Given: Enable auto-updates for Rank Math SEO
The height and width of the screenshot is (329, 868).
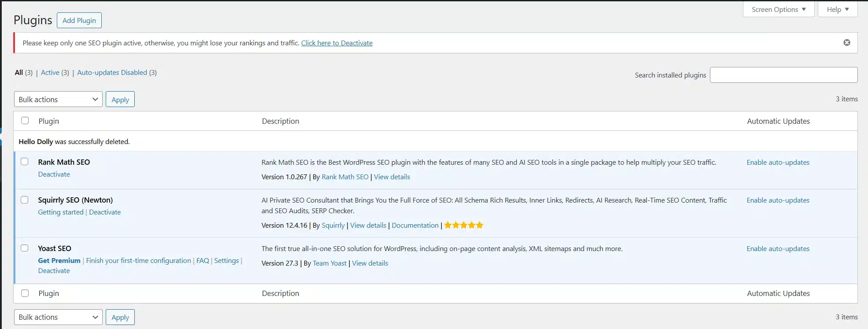Looking at the screenshot, I should pyautogui.click(x=778, y=162).
